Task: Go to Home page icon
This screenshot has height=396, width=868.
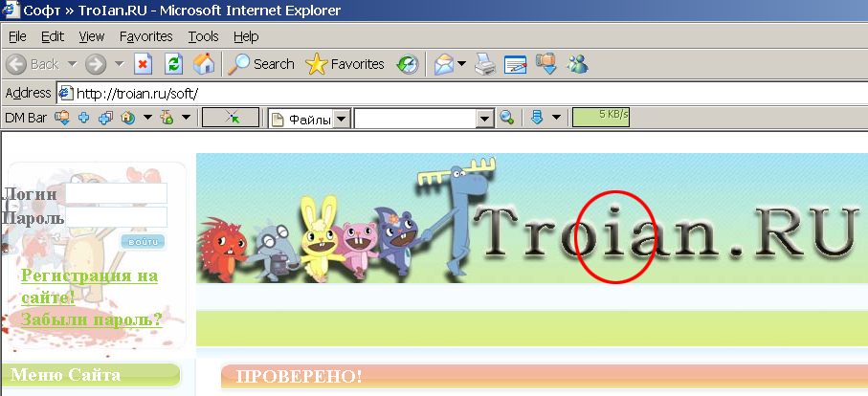Action: point(203,64)
